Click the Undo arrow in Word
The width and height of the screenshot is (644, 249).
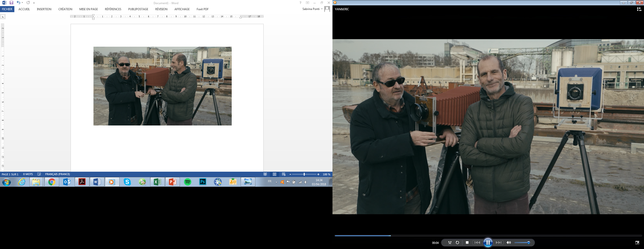pos(18,2)
